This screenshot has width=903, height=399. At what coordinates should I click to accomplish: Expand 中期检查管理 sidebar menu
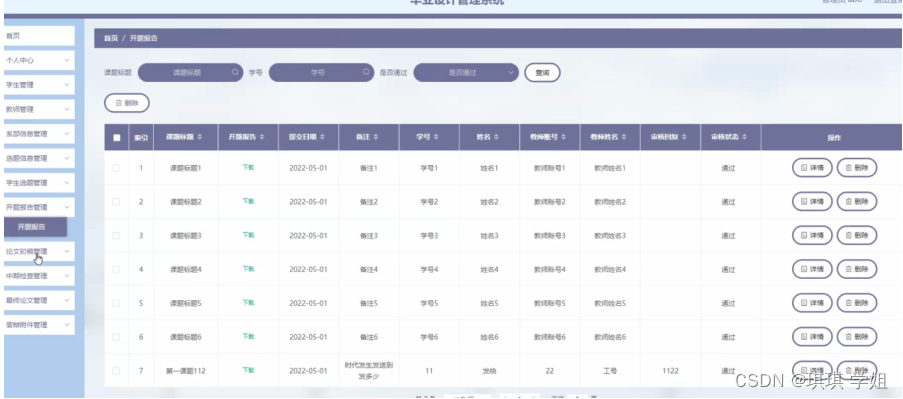(39, 276)
